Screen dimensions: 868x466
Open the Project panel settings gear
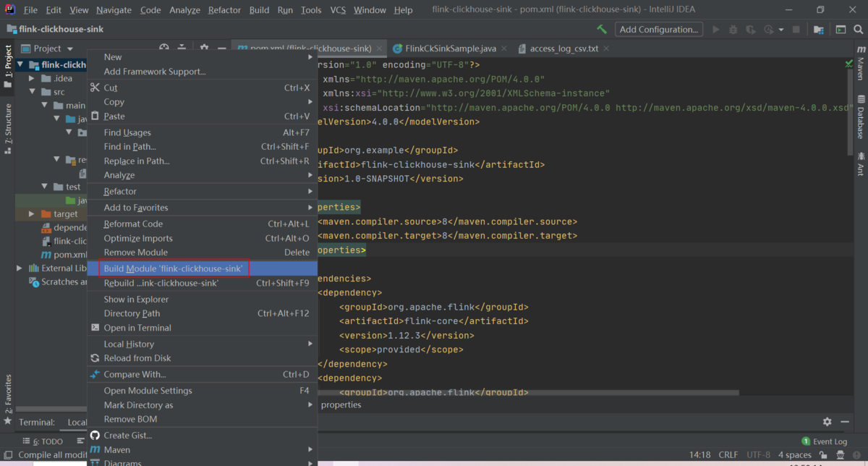tap(205, 48)
